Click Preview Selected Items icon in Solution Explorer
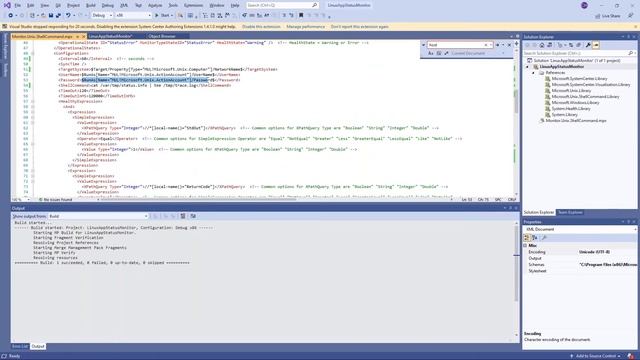The image size is (640, 360). coord(596,45)
